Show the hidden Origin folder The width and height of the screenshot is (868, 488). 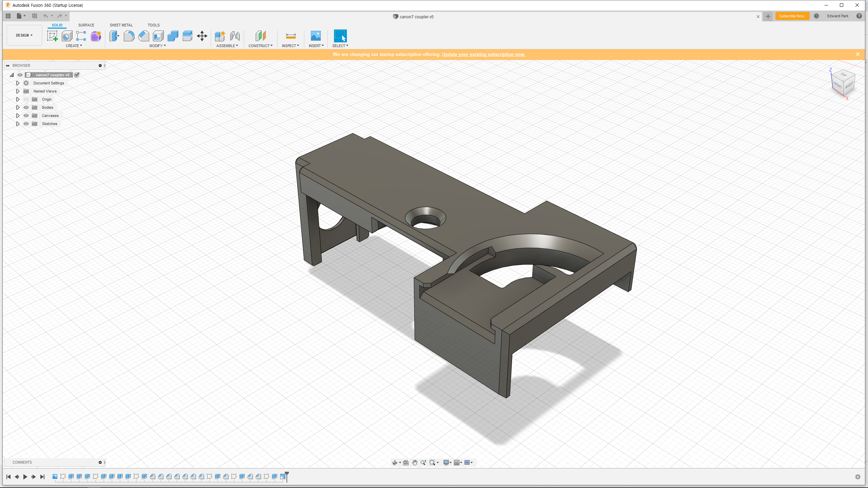coord(26,99)
